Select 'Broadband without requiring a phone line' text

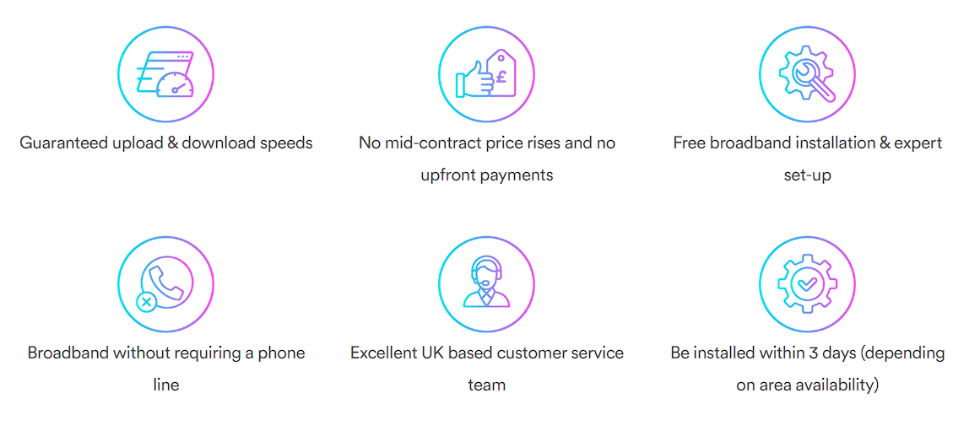[x=165, y=369]
